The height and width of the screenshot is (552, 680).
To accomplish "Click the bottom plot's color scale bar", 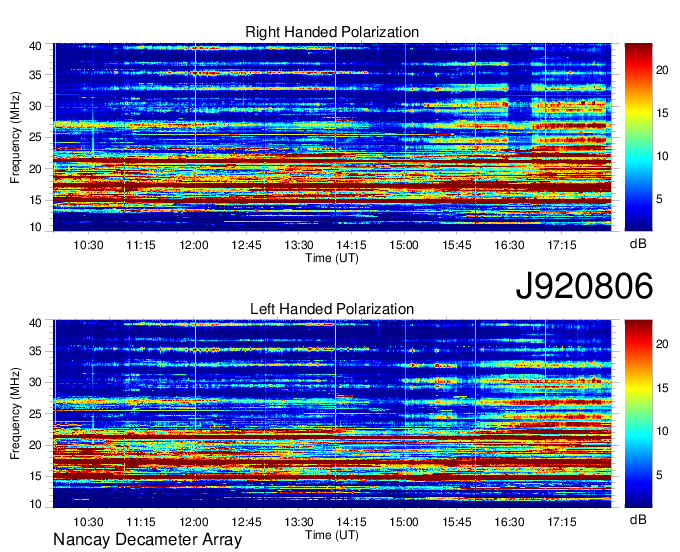I will [x=638, y=414].
